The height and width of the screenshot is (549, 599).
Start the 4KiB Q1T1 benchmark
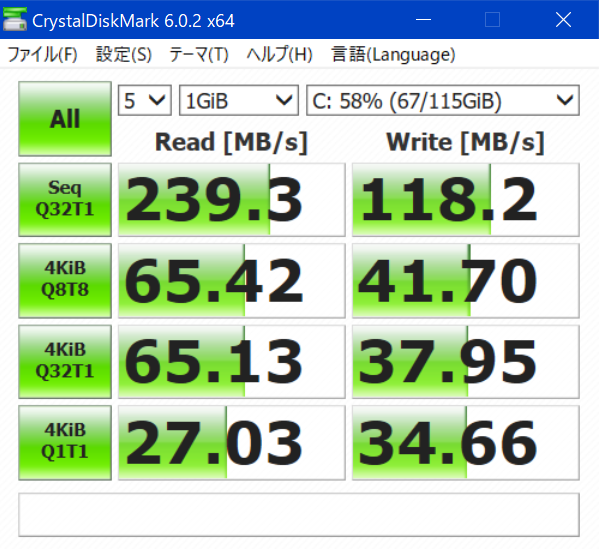pos(65,442)
